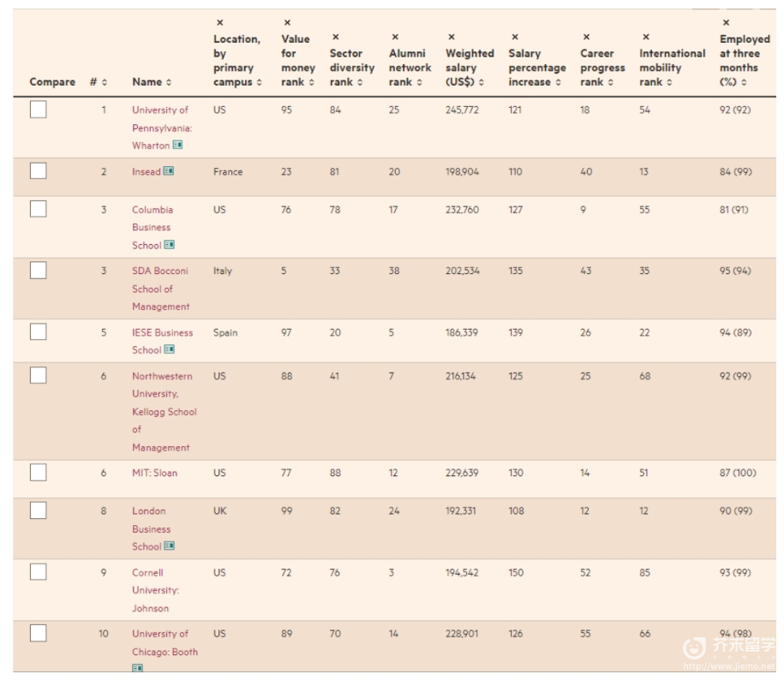Screen dimensions: 784x680
Task: Sort by International mobility rank
Action: pyautogui.click(x=669, y=82)
